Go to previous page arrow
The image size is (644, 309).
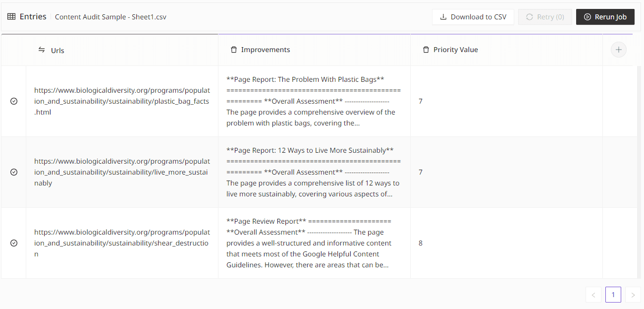click(x=593, y=295)
